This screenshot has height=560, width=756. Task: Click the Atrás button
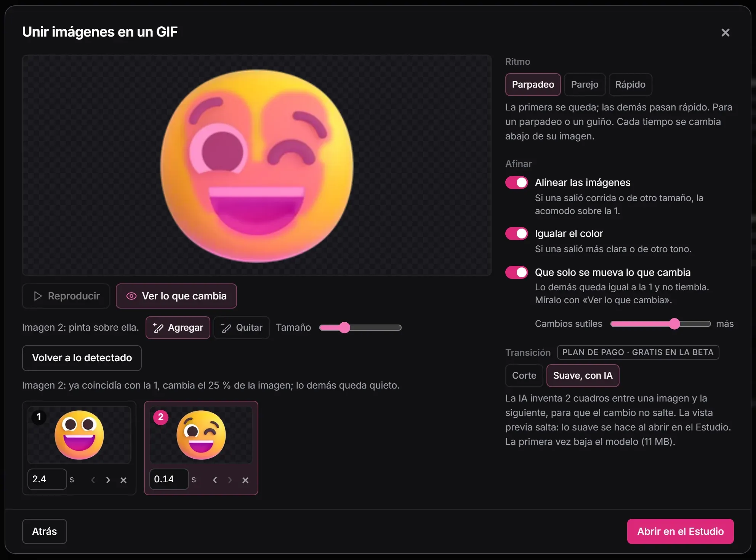click(x=45, y=531)
